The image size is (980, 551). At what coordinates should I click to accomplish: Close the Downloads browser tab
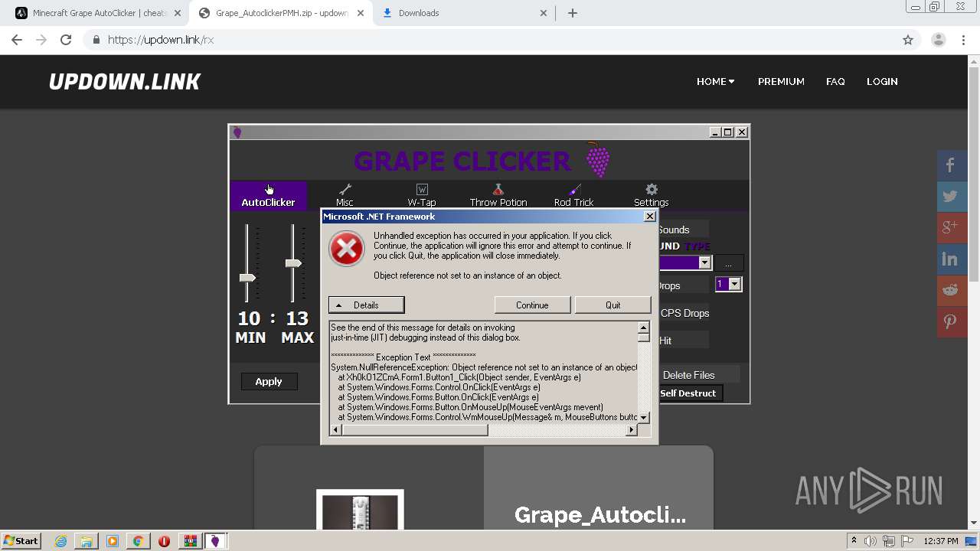tap(544, 13)
